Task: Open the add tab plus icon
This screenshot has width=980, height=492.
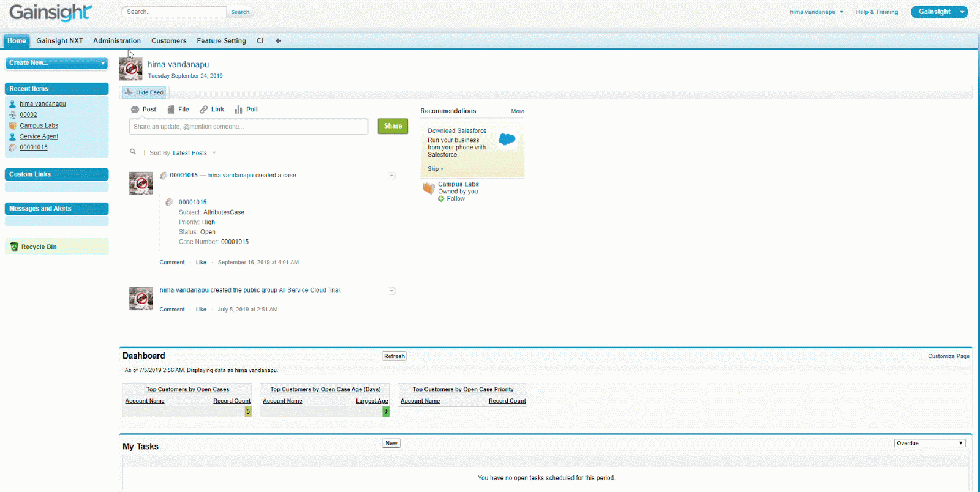Action: 278,41
